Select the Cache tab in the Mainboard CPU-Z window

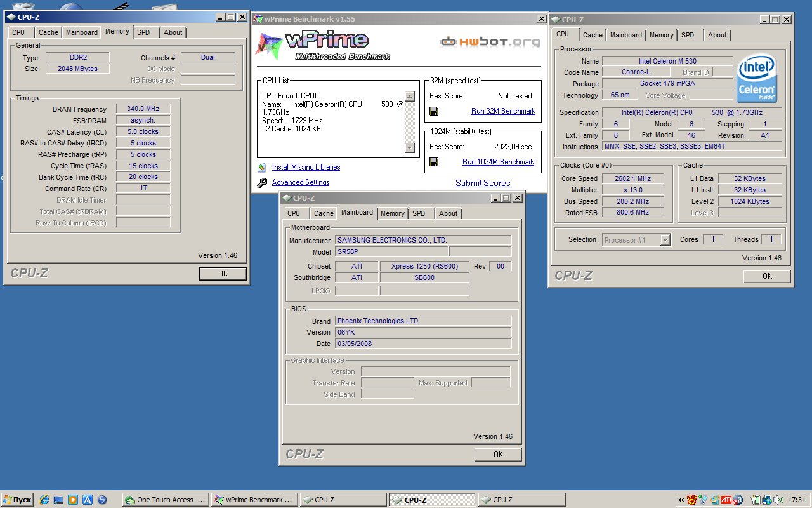pyautogui.click(x=324, y=213)
